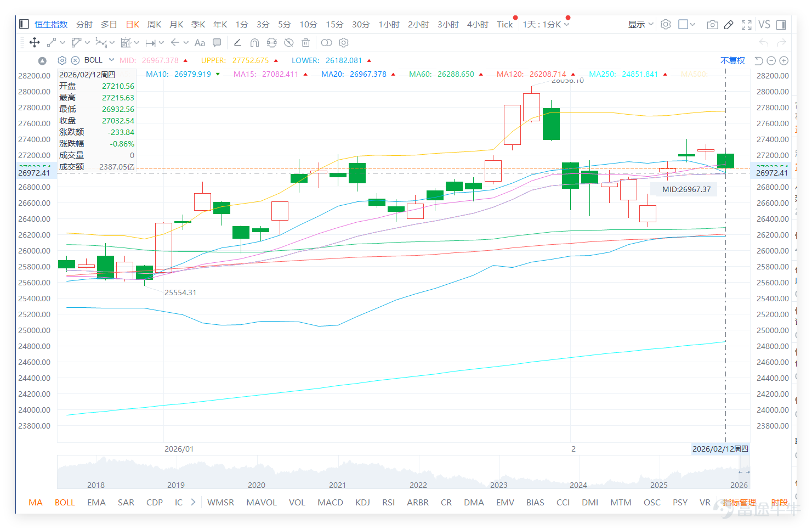The height and width of the screenshot is (529, 812).
Task: Select the 1小时 timeframe tab
Action: 389,24
